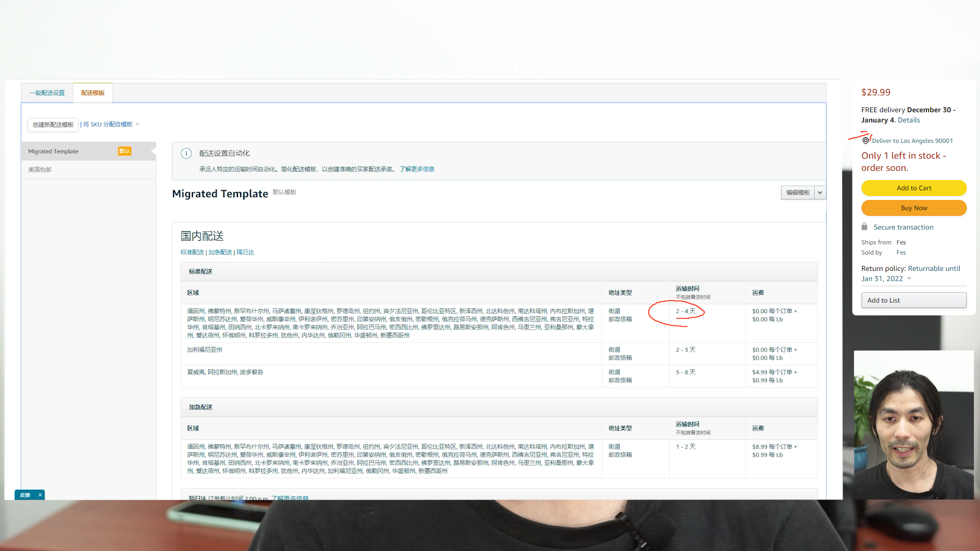Click the 创建新配送模板 button
The height and width of the screenshot is (551, 980).
53,124
